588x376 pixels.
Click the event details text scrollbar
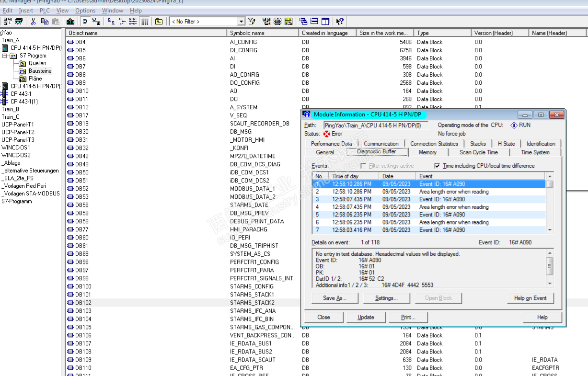(550, 269)
